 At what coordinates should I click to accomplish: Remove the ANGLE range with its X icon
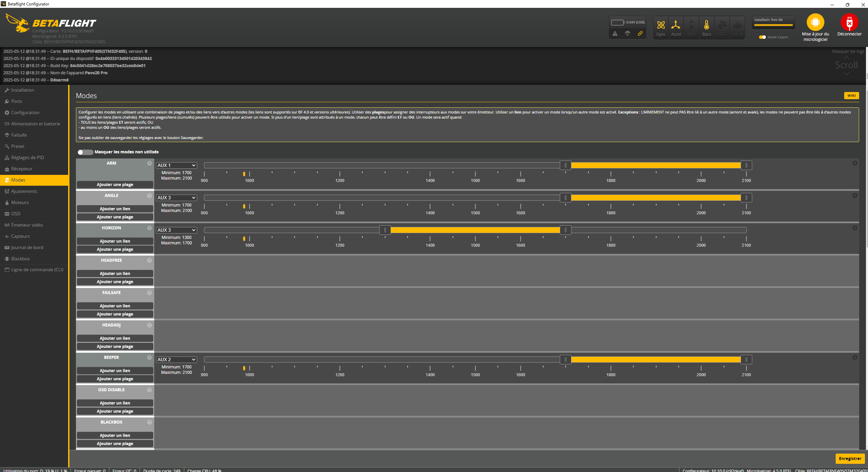pyautogui.click(x=854, y=196)
